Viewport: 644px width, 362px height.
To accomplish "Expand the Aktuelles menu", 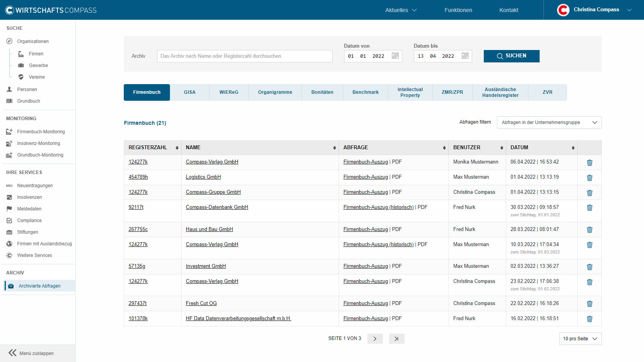I will pos(401,10).
